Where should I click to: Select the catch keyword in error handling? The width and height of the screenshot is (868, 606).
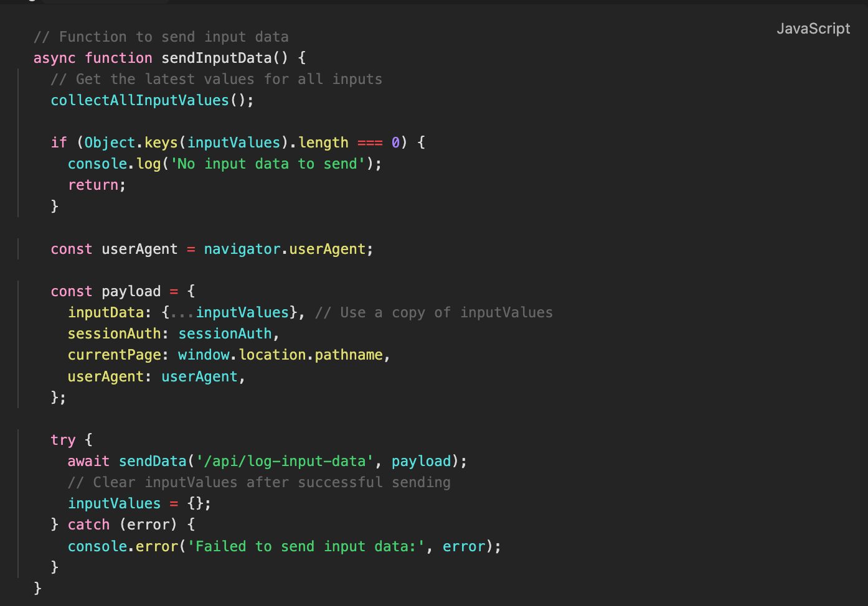coord(88,524)
